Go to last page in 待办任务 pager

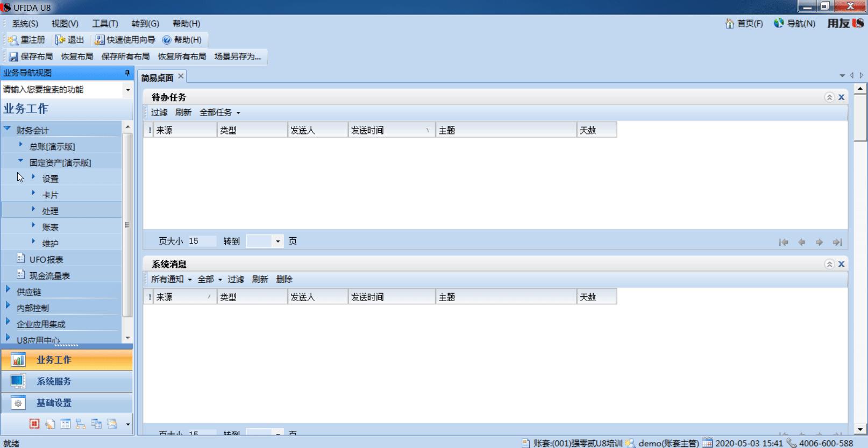(x=837, y=243)
